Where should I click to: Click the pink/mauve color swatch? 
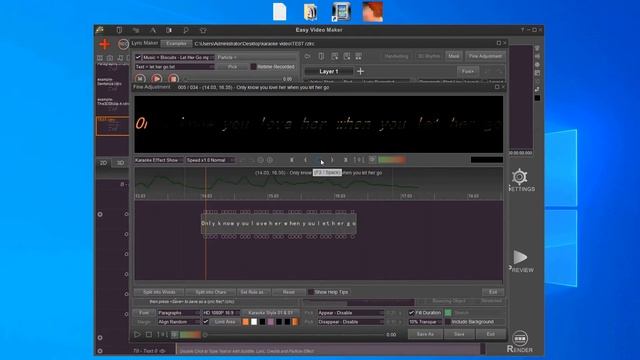coord(271,322)
